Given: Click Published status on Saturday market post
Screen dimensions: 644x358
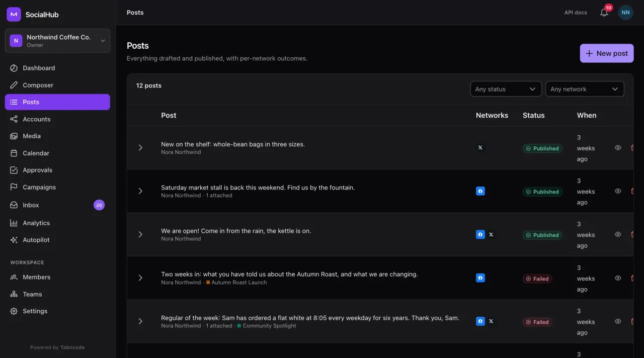Looking at the screenshot, I should click(x=542, y=192).
